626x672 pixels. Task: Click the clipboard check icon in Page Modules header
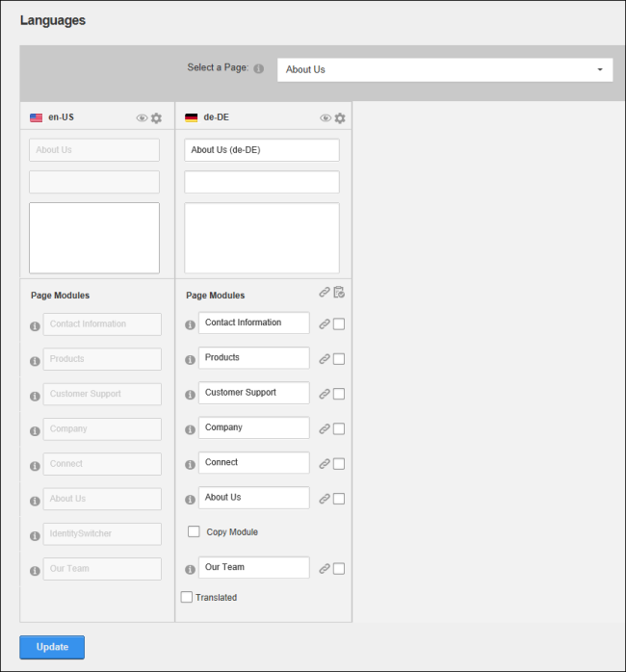coord(339,292)
